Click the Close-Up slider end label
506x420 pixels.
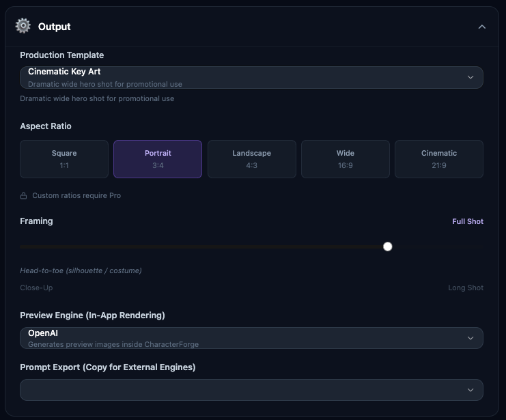(x=36, y=288)
